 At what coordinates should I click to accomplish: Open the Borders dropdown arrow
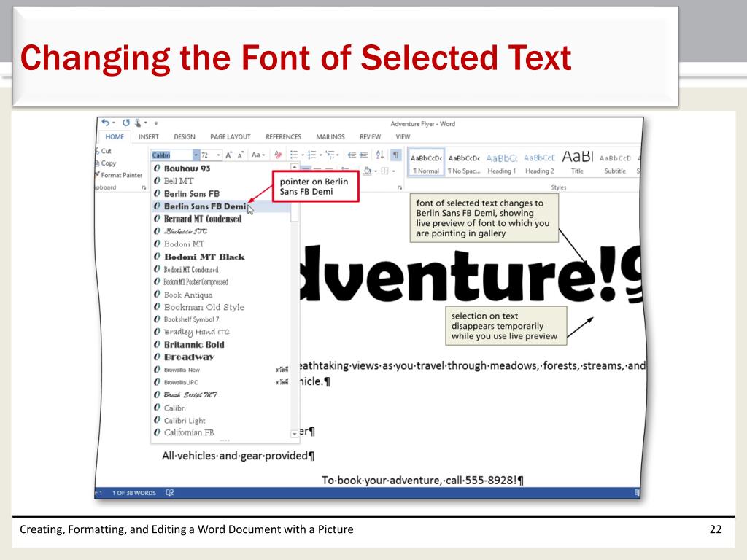pyautogui.click(x=393, y=171)
